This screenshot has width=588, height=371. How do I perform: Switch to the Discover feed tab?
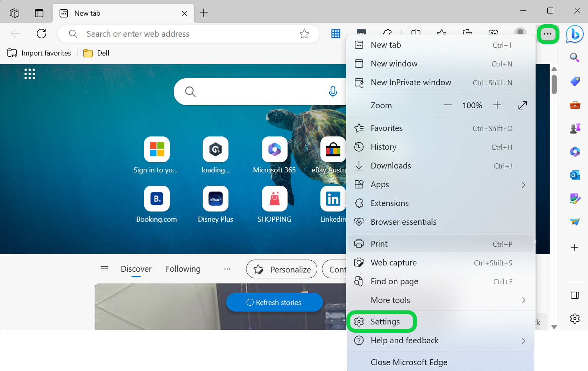pyautogui.click(x=136, y=269)
